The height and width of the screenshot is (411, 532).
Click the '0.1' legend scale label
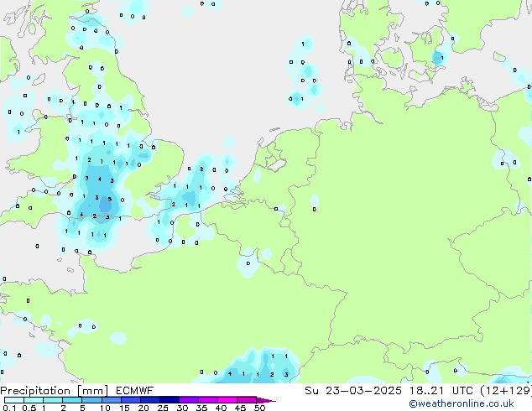click(9, 408)
